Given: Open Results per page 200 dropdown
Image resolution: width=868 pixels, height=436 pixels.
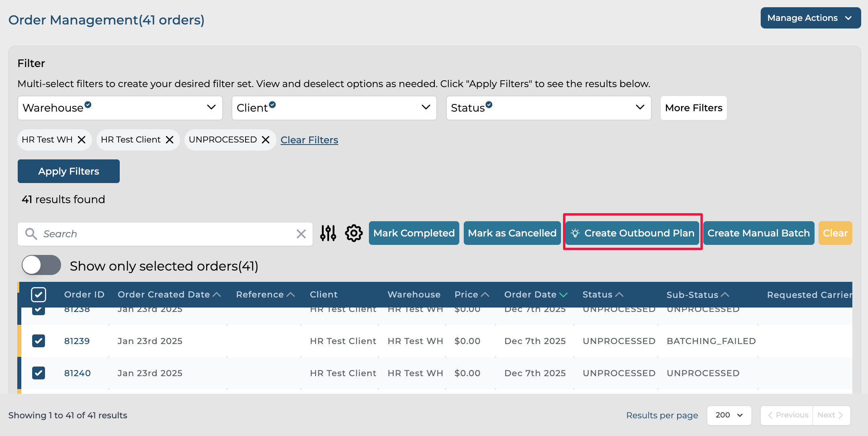Looking at the screenshot, I should click(x=729, y=415).
